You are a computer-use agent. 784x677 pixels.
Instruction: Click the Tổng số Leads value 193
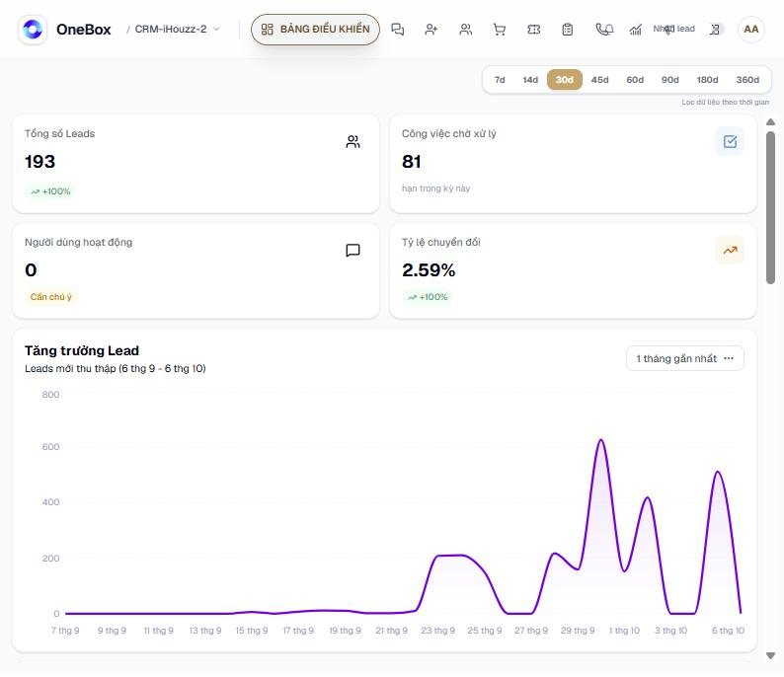click(x=40, y=162)
